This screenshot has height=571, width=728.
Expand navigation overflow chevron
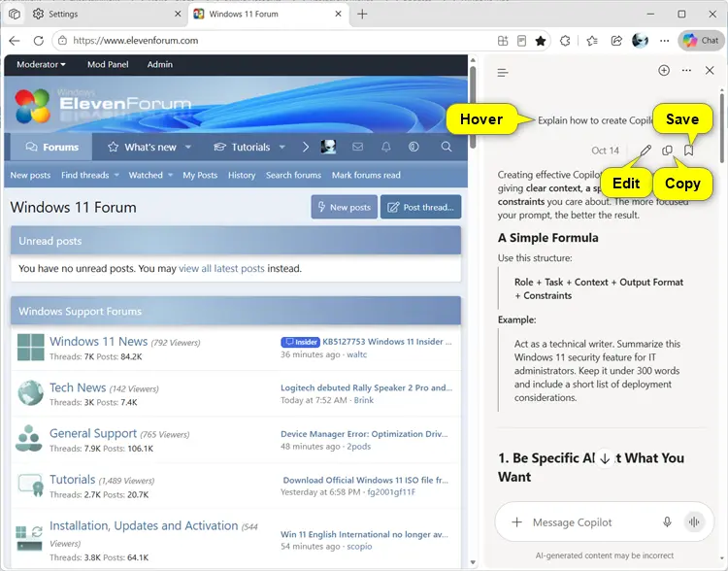pos(306,147)
